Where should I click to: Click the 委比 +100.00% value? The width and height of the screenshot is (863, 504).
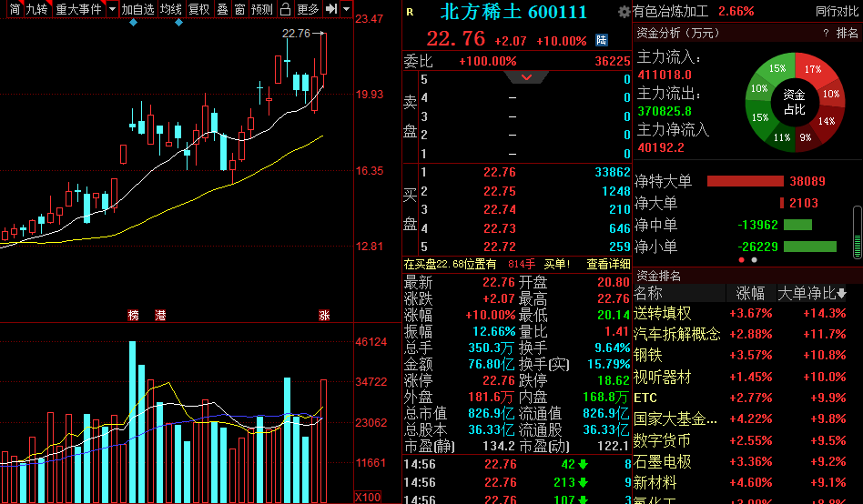tap(488, 61)
